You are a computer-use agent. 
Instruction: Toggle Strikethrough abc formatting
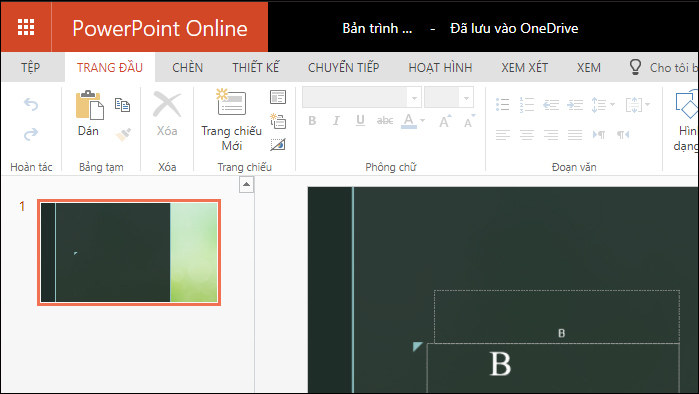point(385,121)
